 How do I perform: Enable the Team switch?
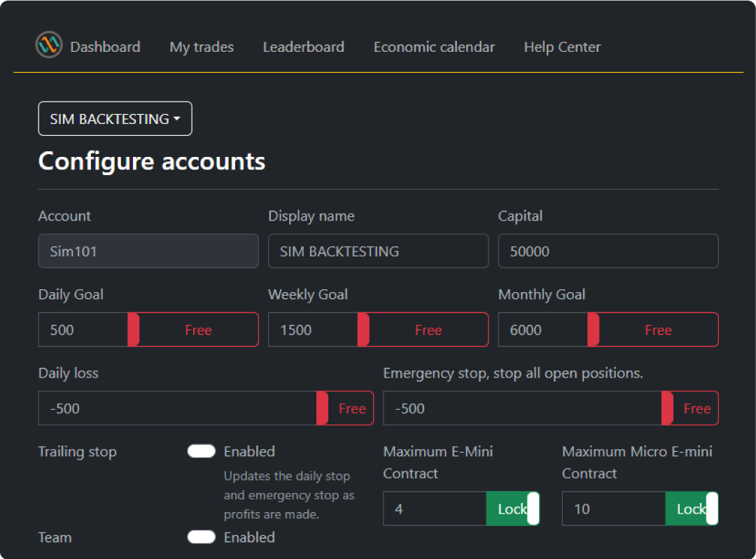click(202, 537)
